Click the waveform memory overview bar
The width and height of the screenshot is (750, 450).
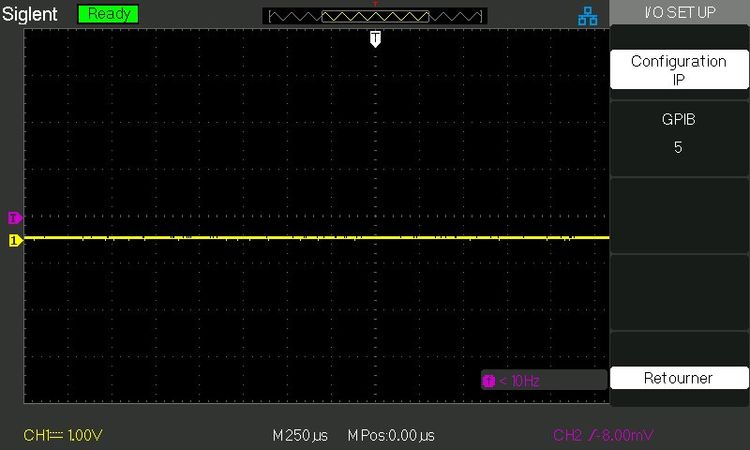point(375,15)
